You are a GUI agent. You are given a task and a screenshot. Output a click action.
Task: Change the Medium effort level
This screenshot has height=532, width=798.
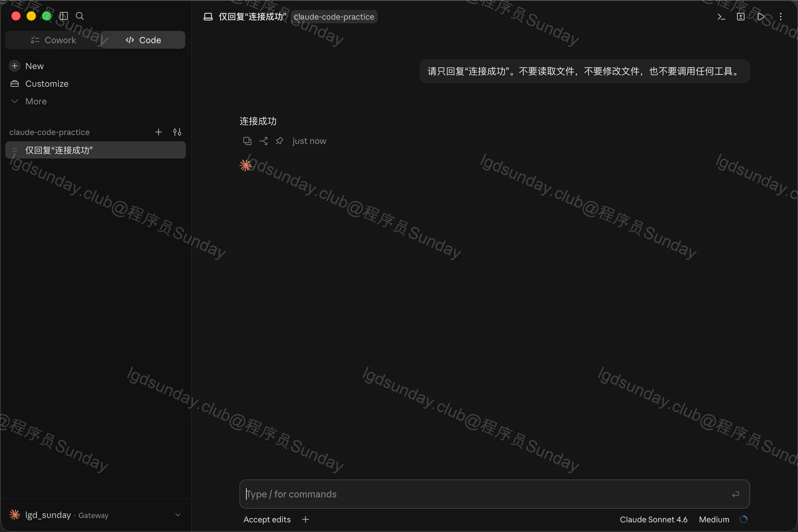pyautogui.click(x=714, y=520)
